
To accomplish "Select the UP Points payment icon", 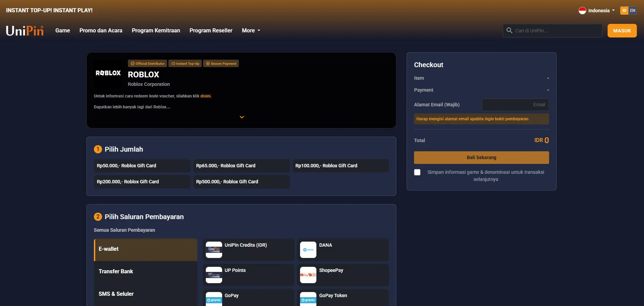I will click(x=214, y=275).
